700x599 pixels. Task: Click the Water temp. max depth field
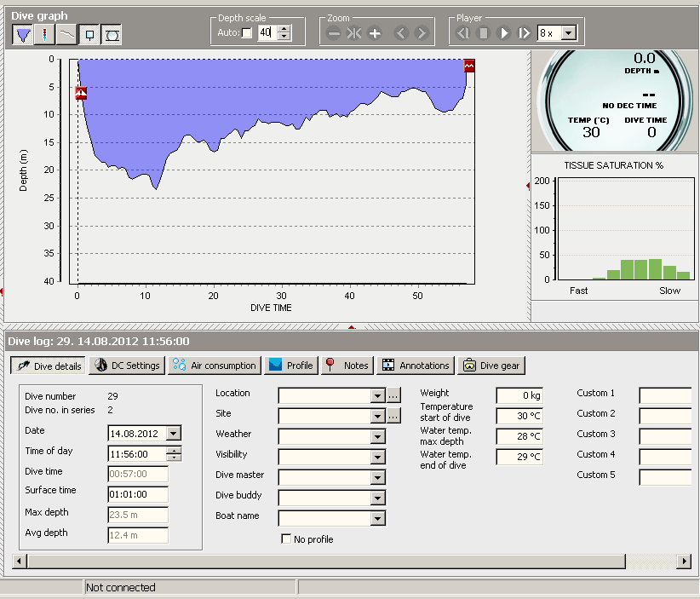(x=519, y=436)
